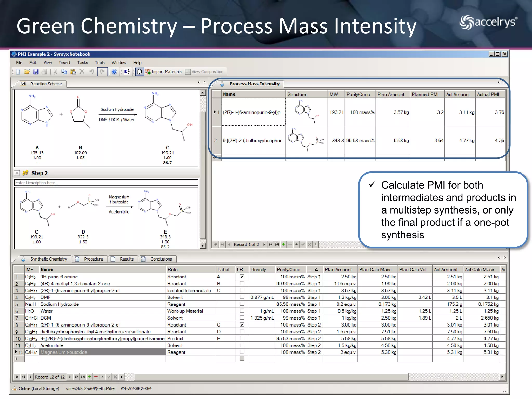Check LR checkbox for Magnesium t-butoxide row
532x399 pixels.
point(242,352)
